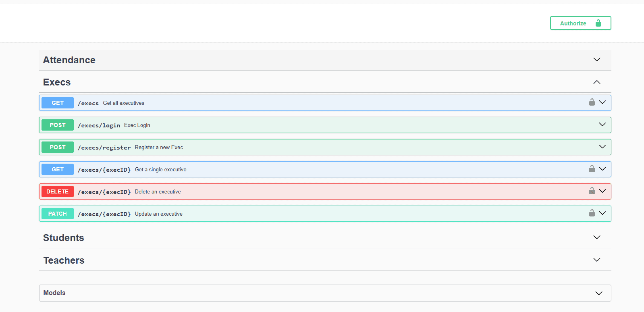Click the 'Delete an executive' description
This screenshot has width=644, height=312.
pyautogui.click(x=158, y=191)
